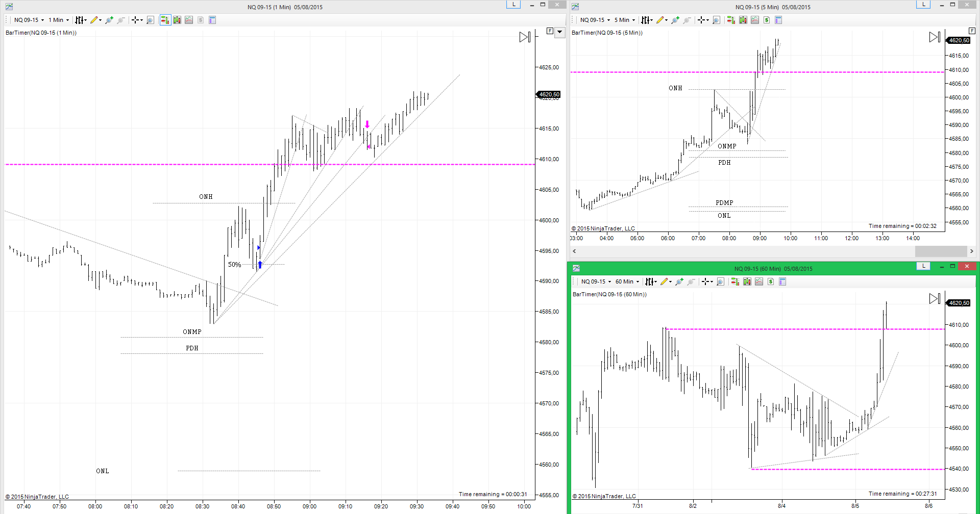The height and width of the screenshot is (514, 980).
Task: Click left arrow of 5 Min chart scrollbar
Action: (x=575, y=251)
